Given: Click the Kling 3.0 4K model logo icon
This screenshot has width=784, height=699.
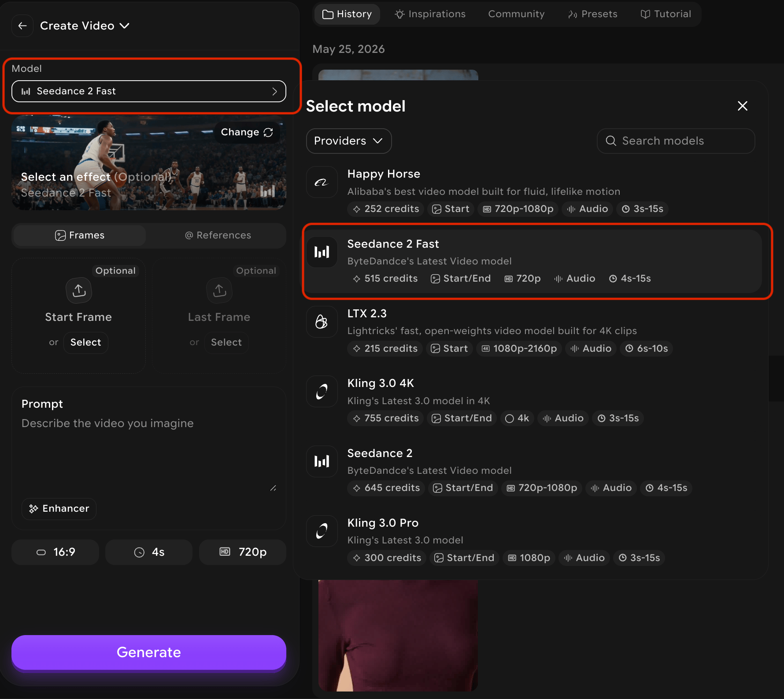Looking at the screenshot, I should coord(322,392).
